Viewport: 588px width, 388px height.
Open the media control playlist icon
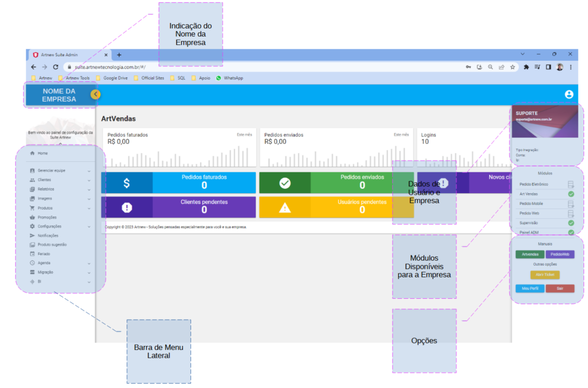coord(537,67)
